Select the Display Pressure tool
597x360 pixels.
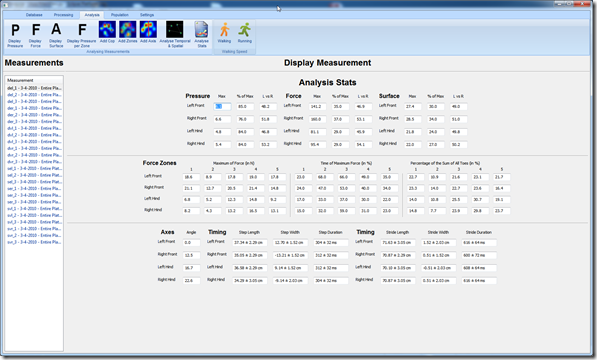point(15,35)
